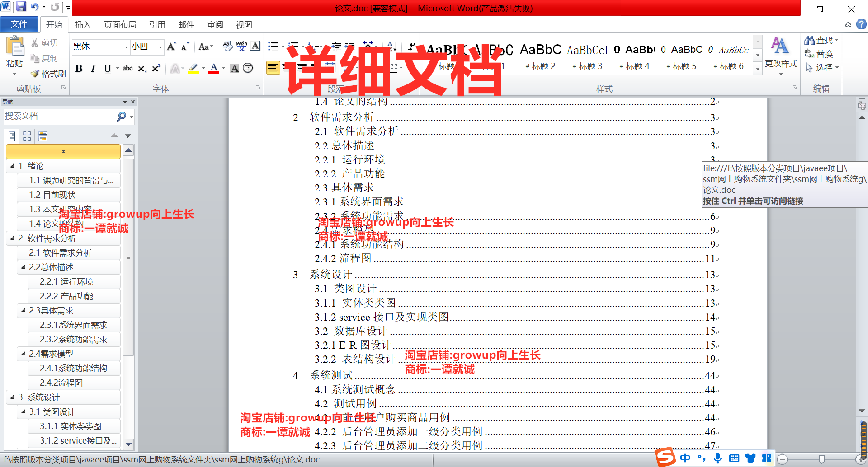Open the Word Help question mark icon

(861, 24)
